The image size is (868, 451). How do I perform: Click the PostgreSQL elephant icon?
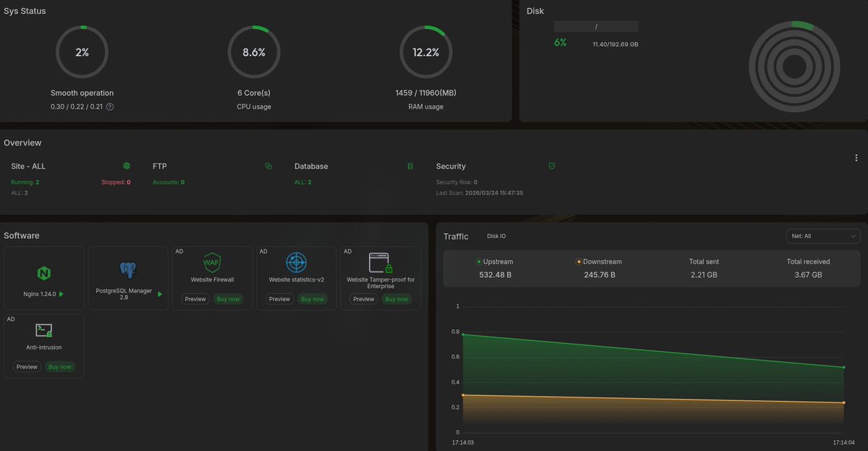pos(128,271)
